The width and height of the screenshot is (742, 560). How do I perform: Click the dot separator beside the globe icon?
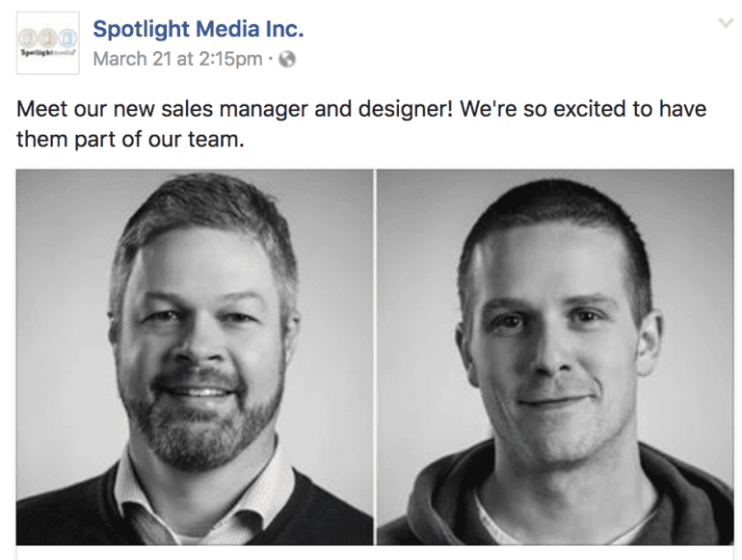271,59
